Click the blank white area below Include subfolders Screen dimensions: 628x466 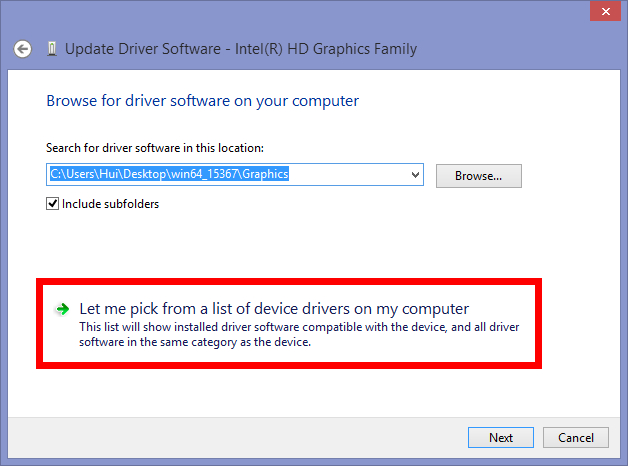pos(300,245)
